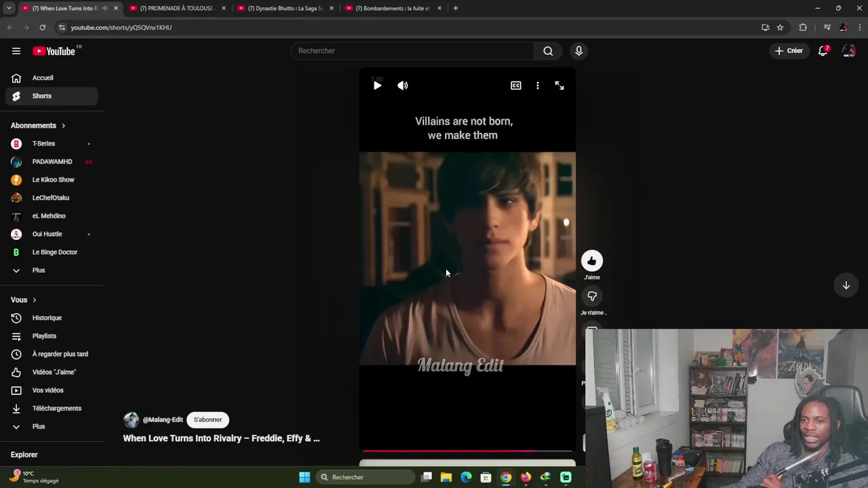Click the Short title When Love Turns Into Rivalry
The image size is (868, 488).
point(221,439)
